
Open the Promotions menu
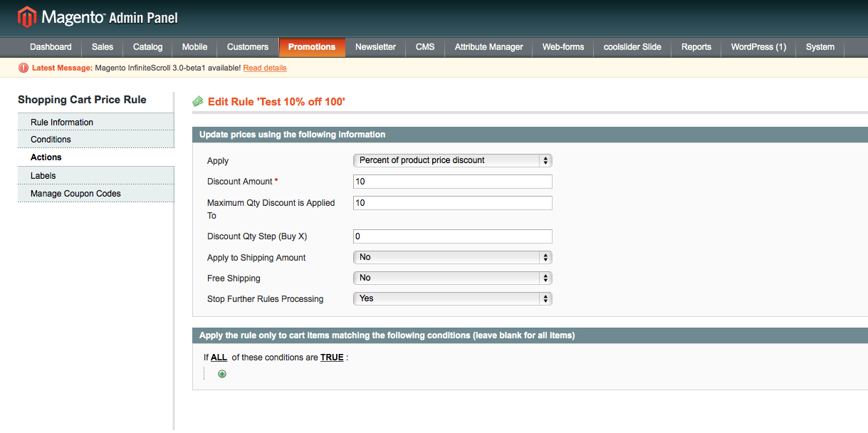pyautogui.click(x=312, y=47)
